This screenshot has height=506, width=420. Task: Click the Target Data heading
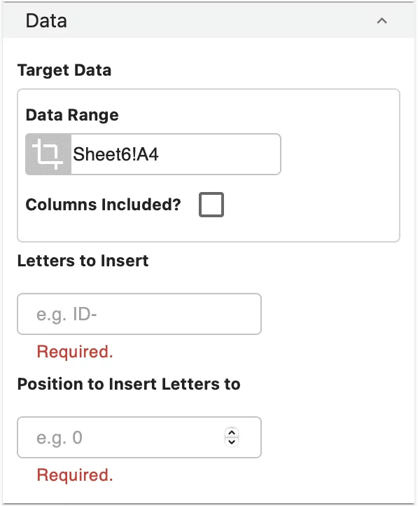click(64, 70)
